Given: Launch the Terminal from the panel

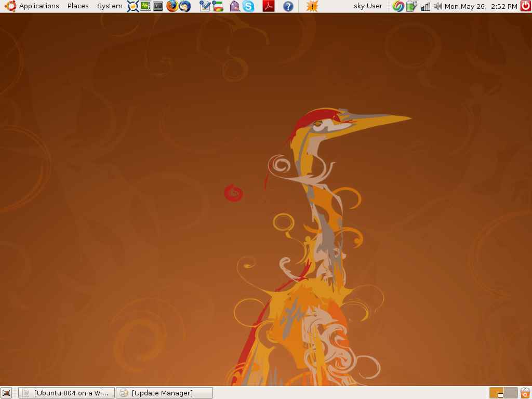Looking at the screenshot, I should tap(158, 6).
